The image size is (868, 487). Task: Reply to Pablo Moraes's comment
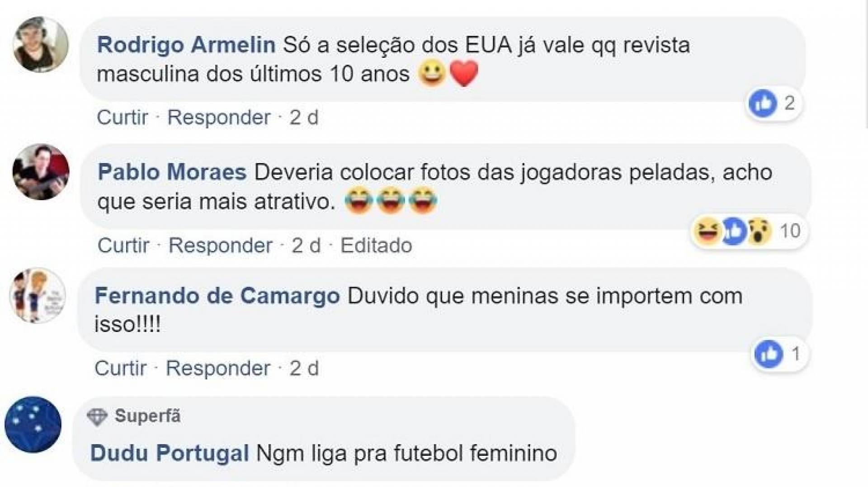point(220,246)
